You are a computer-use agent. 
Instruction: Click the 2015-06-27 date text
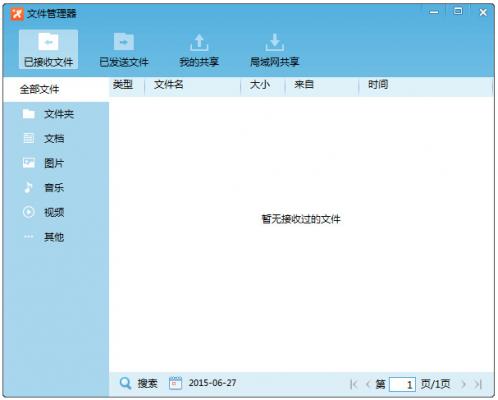tap(212, 383)
